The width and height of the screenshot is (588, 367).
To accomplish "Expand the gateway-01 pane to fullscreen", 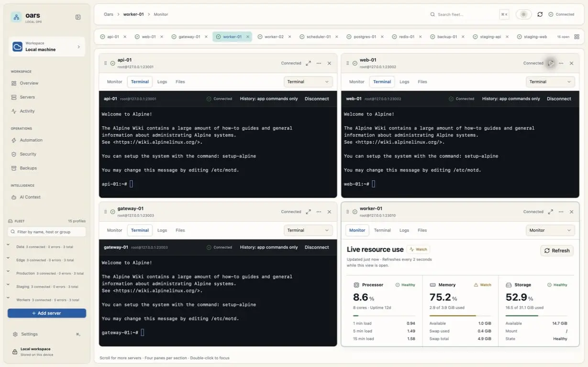I will [x=308, y=212].
